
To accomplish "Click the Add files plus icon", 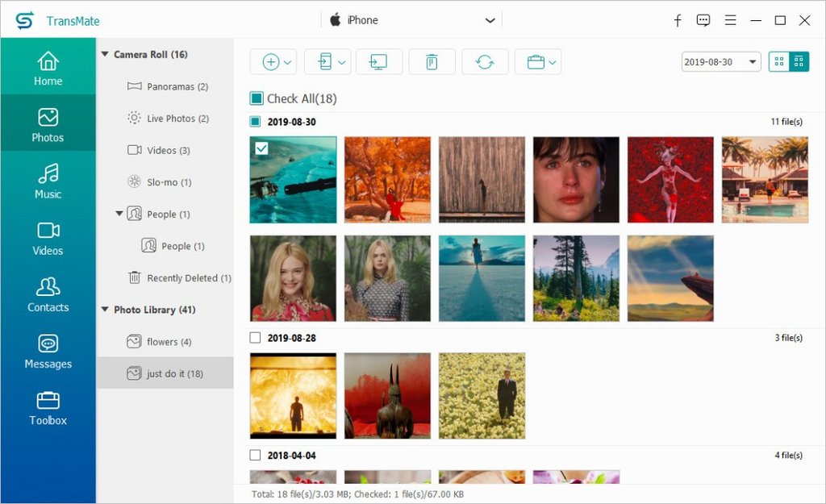I will point(271,62).
